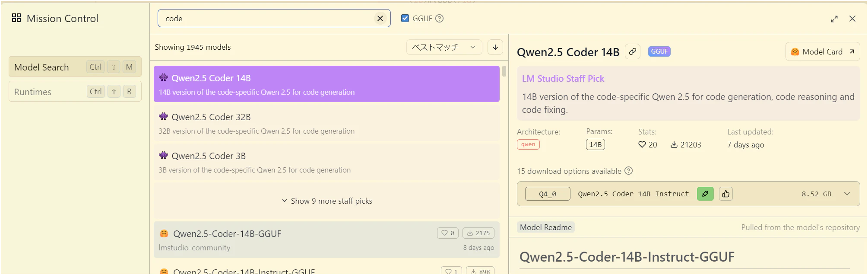Select the Qwen2.5 Coder 3B staff pick
The width and height of the screenshot is (868, 275).
click(x=326, y=162)
